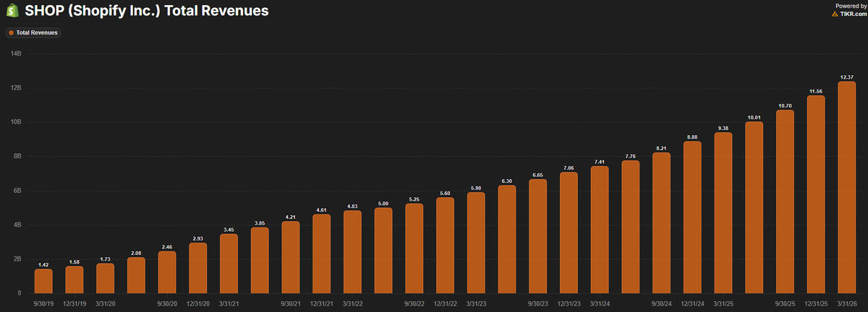Click the 9/30/25 axis label
868x312 pixels.
coord(785,303)
